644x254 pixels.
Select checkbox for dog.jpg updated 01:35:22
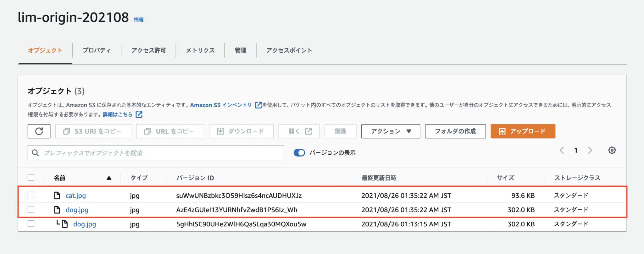coord(31,209)
